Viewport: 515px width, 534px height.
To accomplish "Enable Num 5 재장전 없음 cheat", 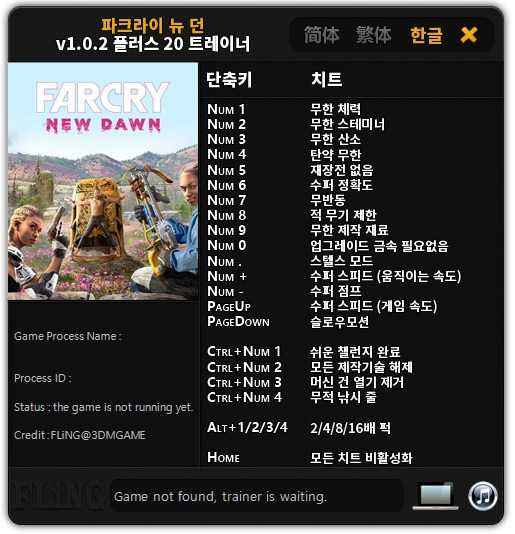I will coord(344,171).
